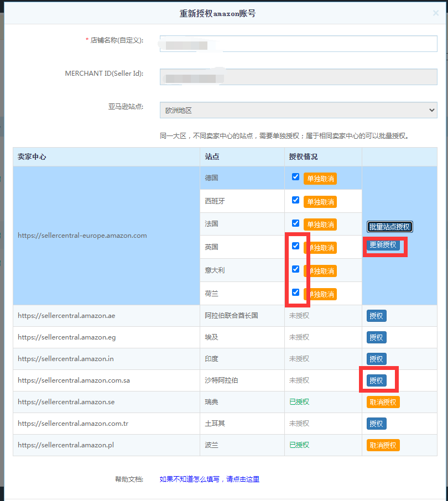Open the 亚马逊站点 dropdown

298,110
